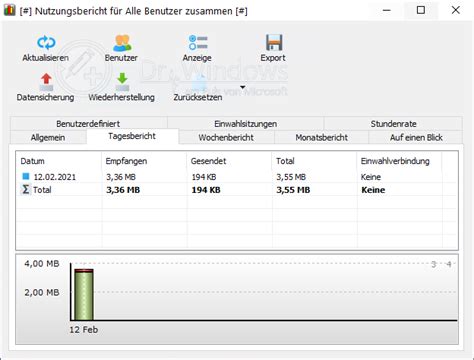
Task: Click the chart's 4 indicator at top right
Action: coord(449,264)
